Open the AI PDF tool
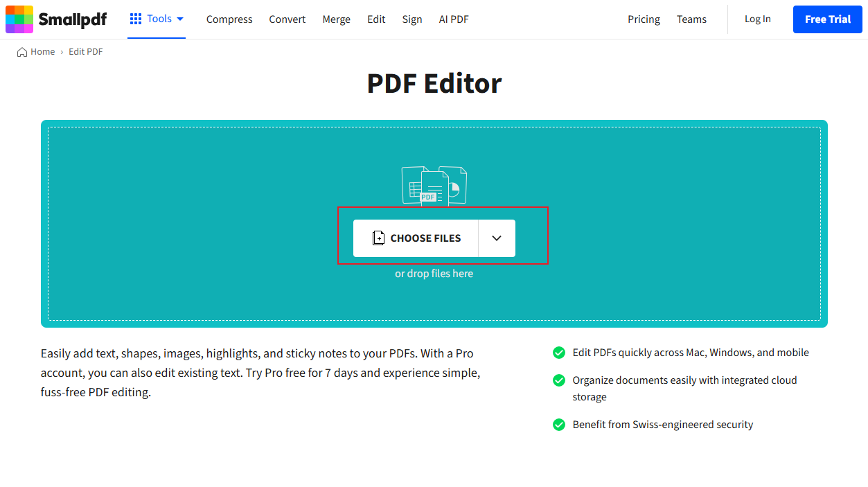Screen dimensions: 868x487 click(453, 19)
